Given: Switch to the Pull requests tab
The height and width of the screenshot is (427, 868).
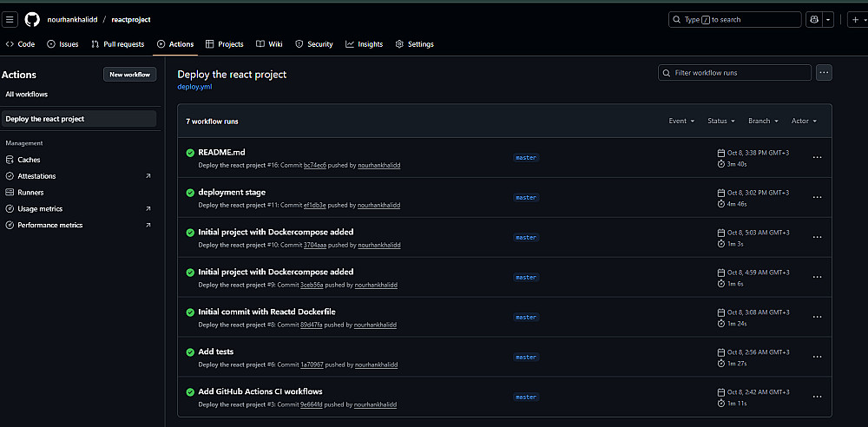Looking at the screenshot, I should 118,44.
